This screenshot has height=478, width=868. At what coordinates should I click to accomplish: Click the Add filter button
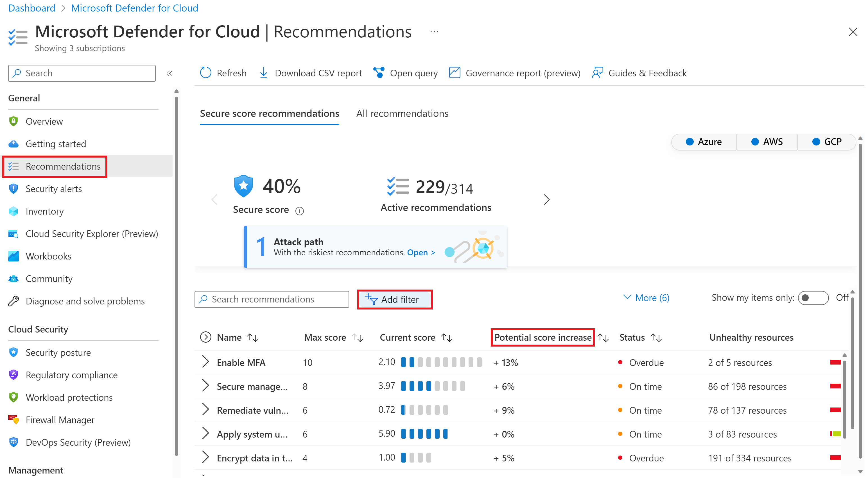tap(395, 299)
